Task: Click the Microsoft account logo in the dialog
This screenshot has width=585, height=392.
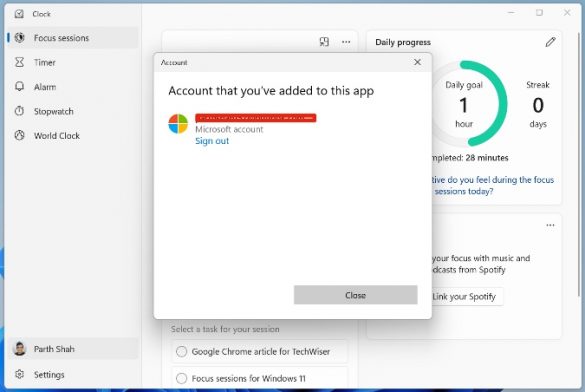Action: click(178, 124)
